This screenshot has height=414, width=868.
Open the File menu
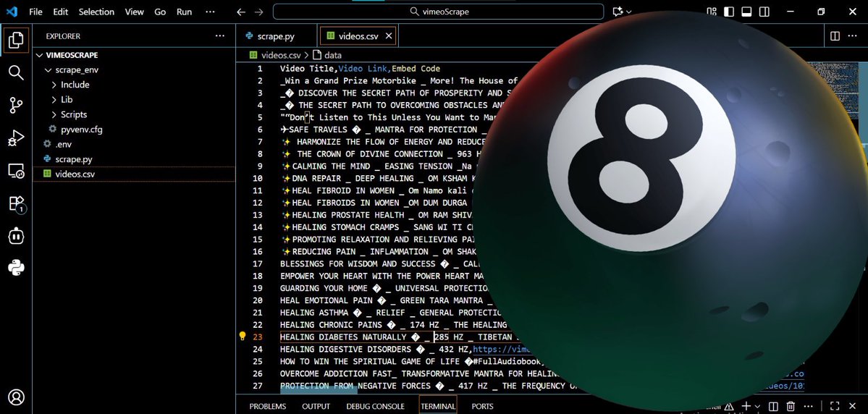click(35, 12)
